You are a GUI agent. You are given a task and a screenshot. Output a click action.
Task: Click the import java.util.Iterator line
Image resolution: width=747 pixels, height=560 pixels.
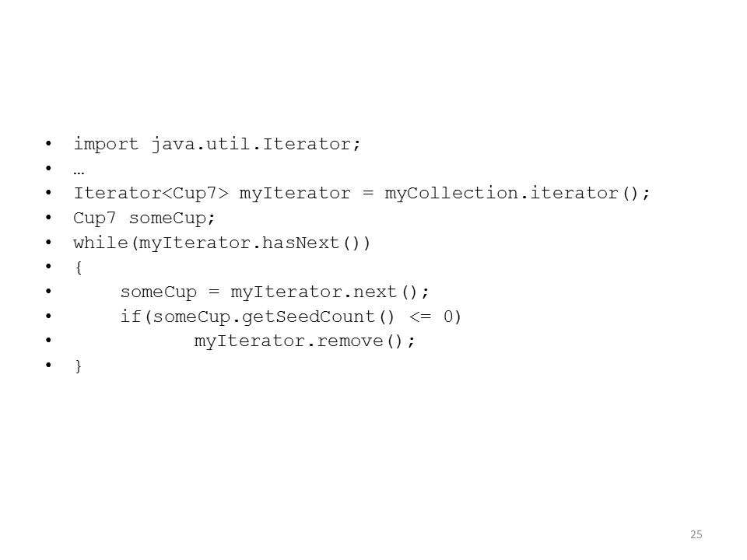tap(217, 144)
